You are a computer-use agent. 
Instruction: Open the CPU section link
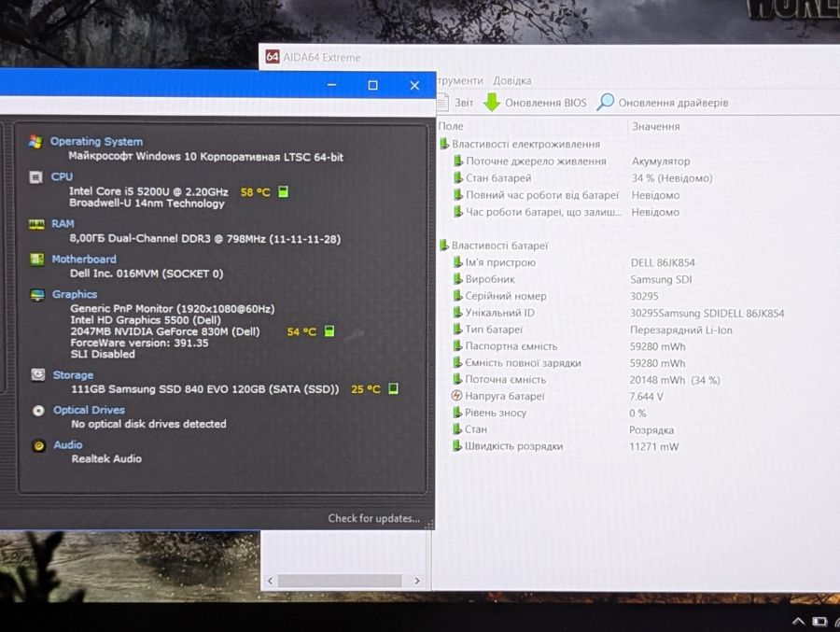click(62, 176)
